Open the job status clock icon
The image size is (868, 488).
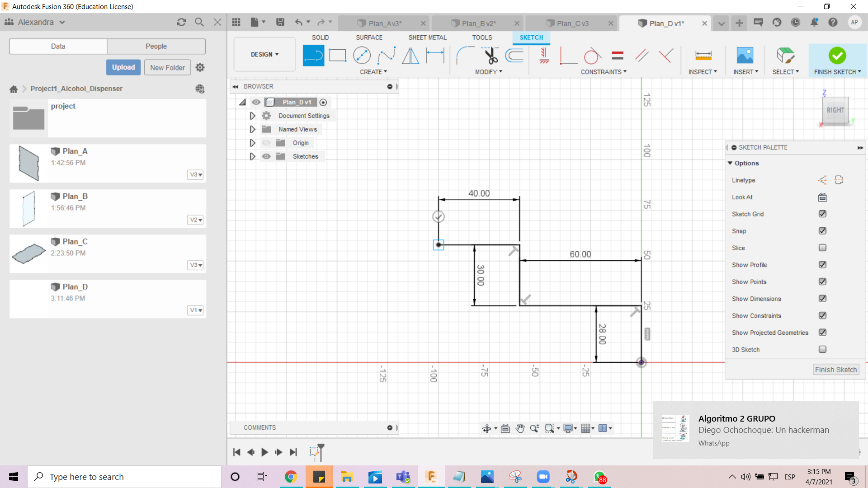tap(796, 22)
